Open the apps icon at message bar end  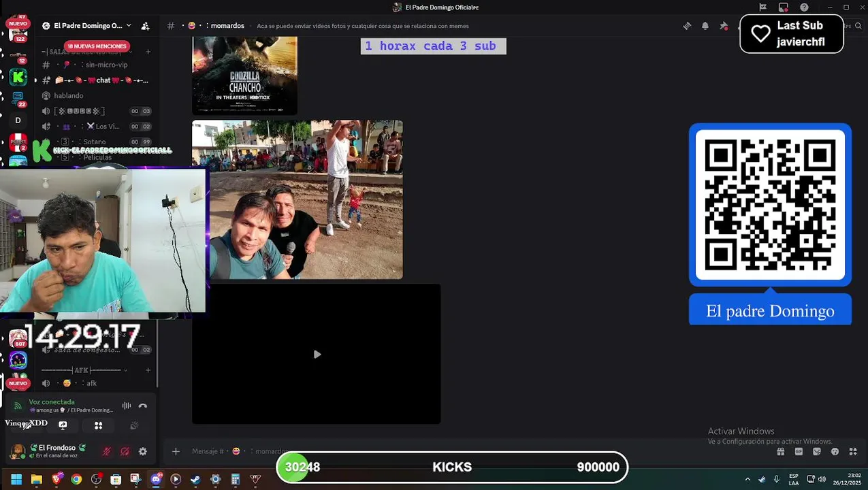coord(853,451)
